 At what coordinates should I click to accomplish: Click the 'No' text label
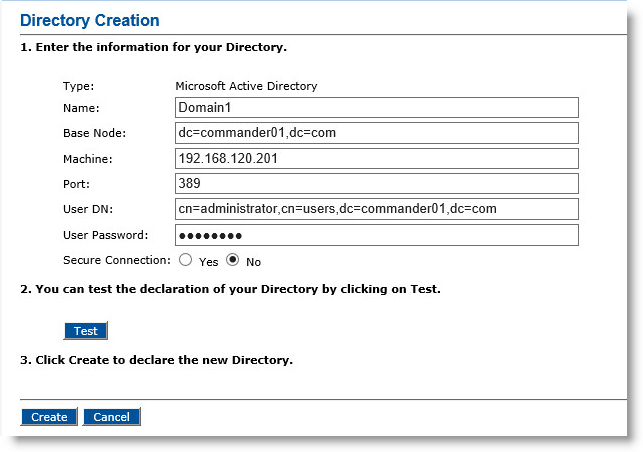click(253, 262)
